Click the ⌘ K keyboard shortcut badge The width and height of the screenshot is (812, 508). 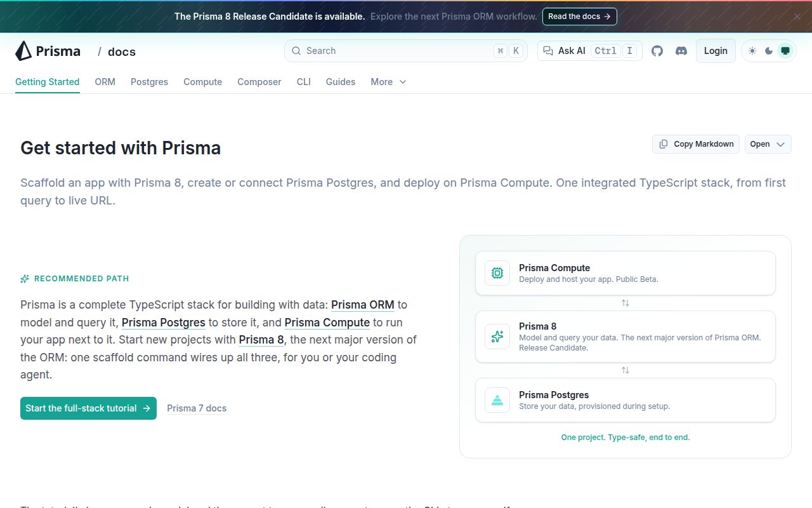509,51
